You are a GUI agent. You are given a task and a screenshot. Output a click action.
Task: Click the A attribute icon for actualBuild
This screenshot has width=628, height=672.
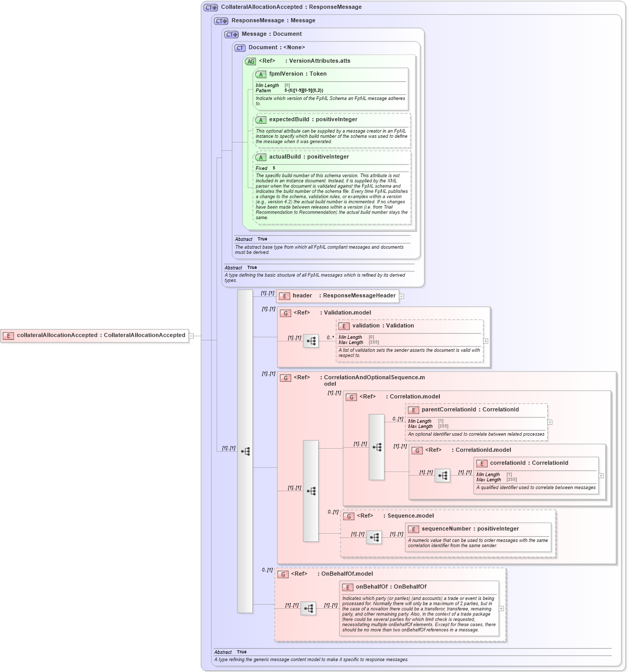tap(261, 156)
